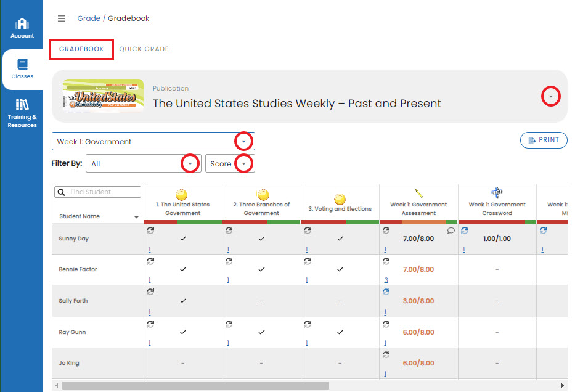Focus the Find Student search field

97,192
